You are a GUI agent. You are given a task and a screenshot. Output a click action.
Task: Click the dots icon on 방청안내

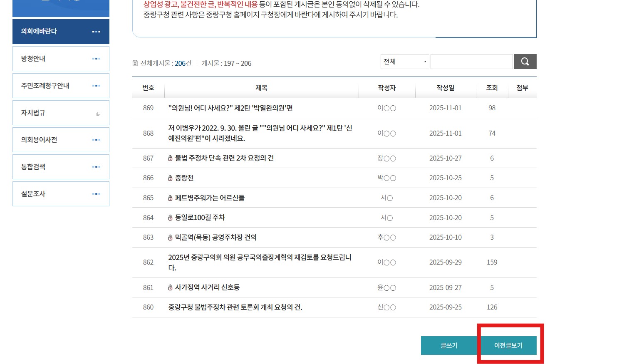click(x=96, y=59)
